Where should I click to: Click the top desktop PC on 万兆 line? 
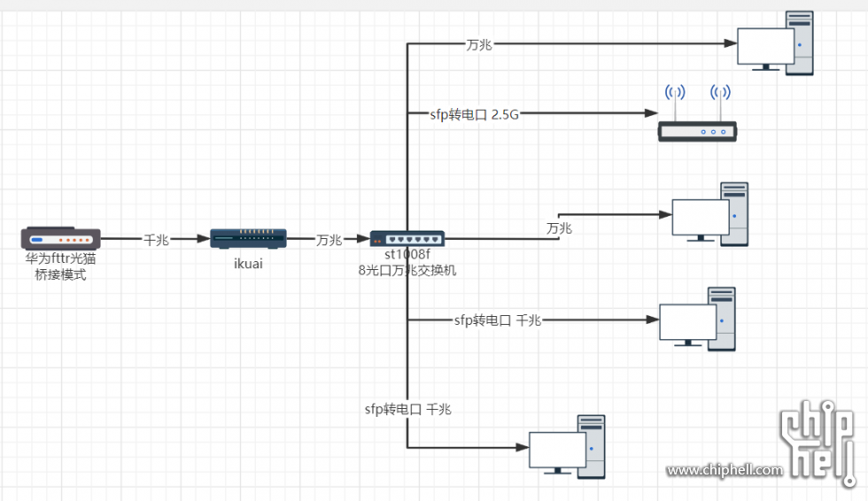[x=775, y=43]
